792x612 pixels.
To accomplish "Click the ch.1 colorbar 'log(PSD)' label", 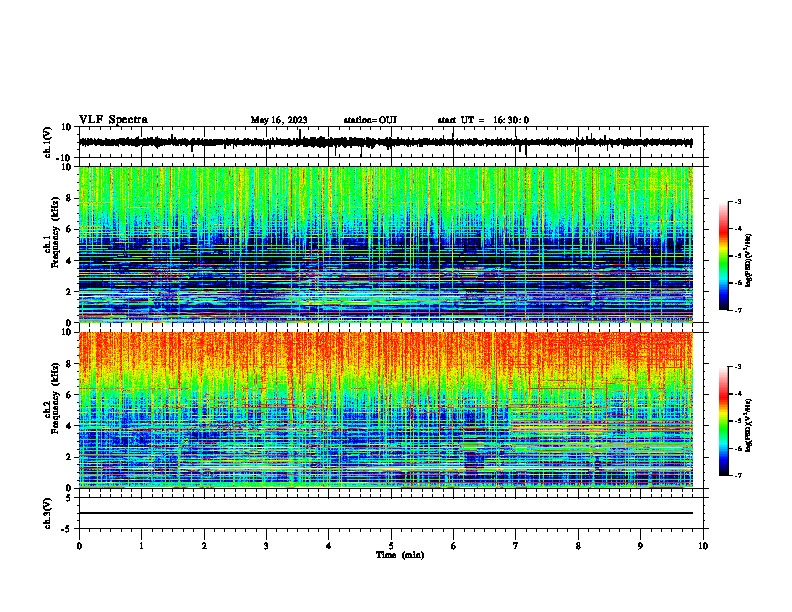I will pyautogui.click(x=748, y=261).
